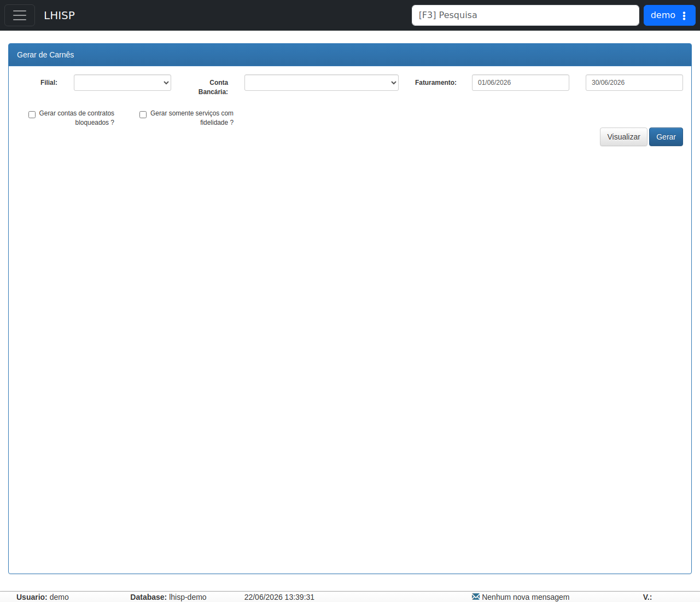Click the Usuario demo status entry
700x602 pixels.
[43, 597]
